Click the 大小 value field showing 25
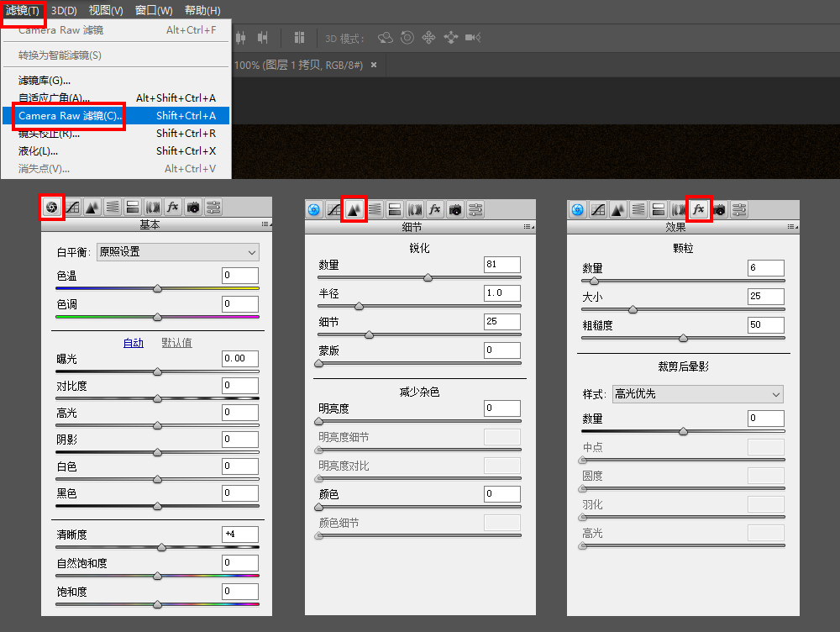 (766, 297)
